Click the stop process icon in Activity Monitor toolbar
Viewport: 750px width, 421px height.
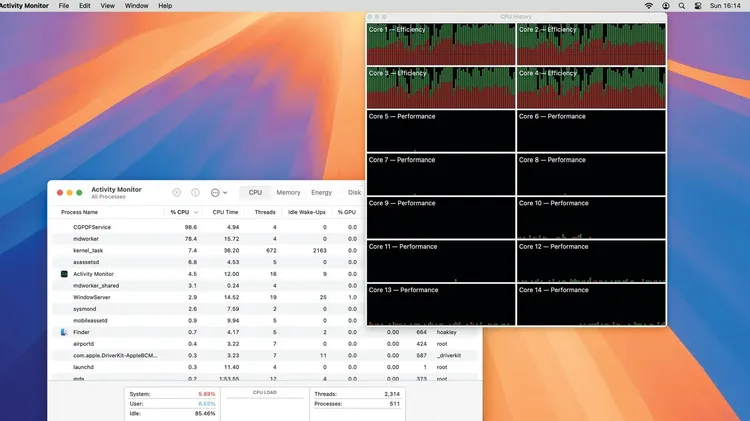[x=176, y=192]
